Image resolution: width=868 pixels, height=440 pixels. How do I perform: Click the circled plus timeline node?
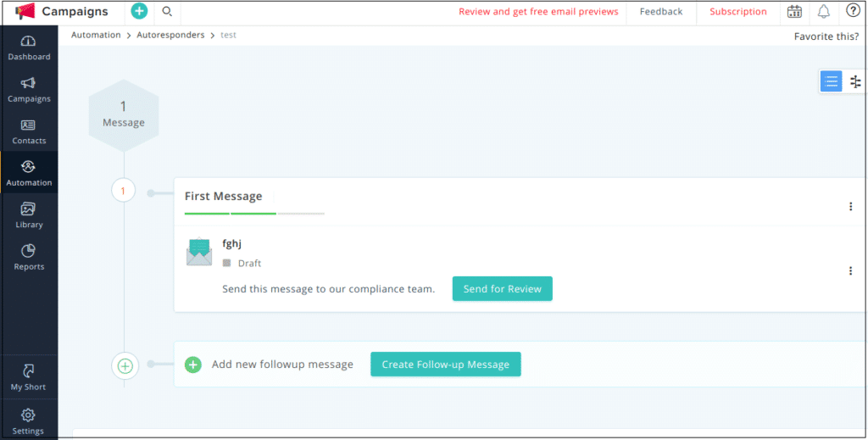(x=125, y=366)
